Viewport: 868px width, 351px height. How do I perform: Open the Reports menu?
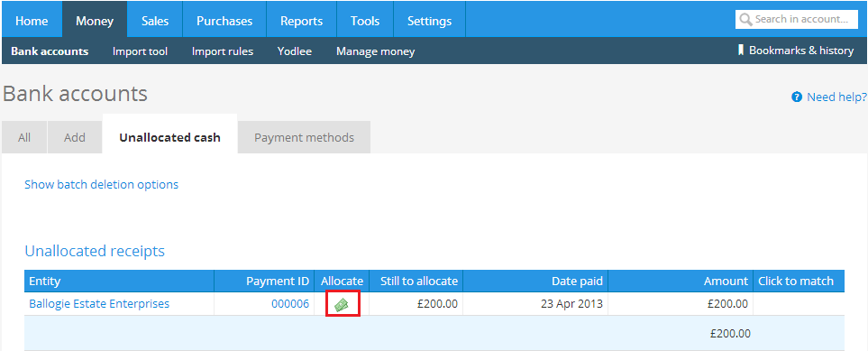[302, 21]
